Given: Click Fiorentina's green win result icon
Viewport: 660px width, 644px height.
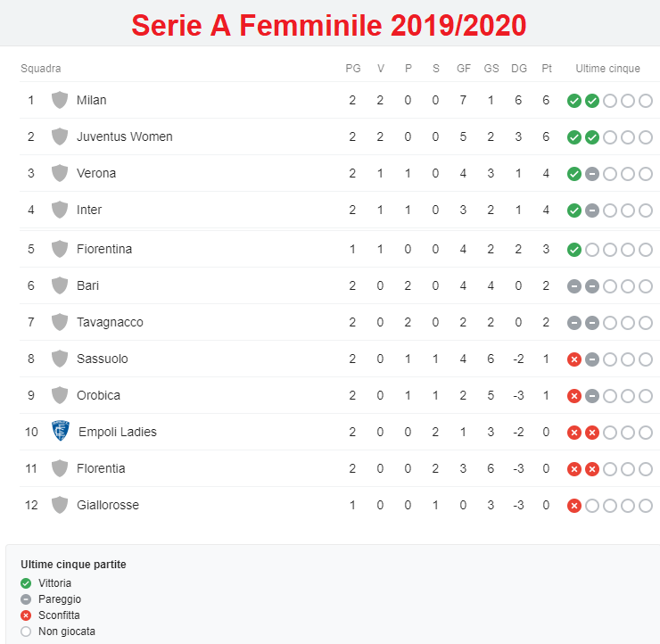Looking at the screenshot, I should (574, 250).
